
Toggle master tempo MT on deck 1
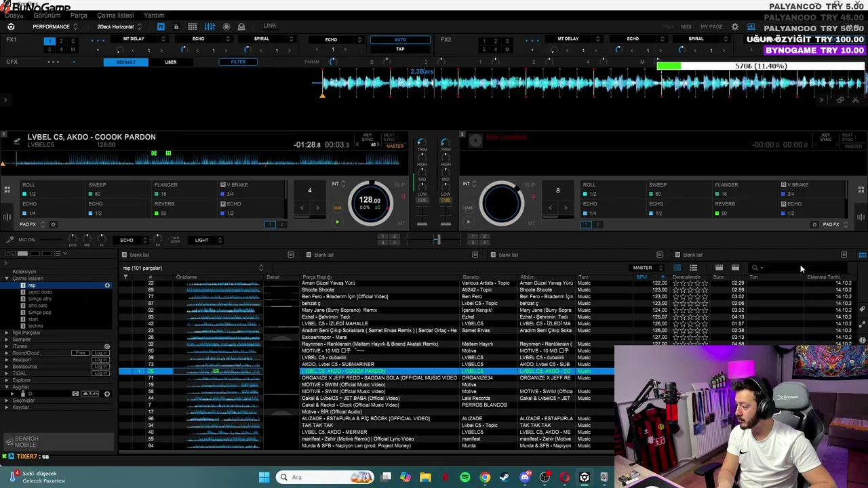coord(401,223)
